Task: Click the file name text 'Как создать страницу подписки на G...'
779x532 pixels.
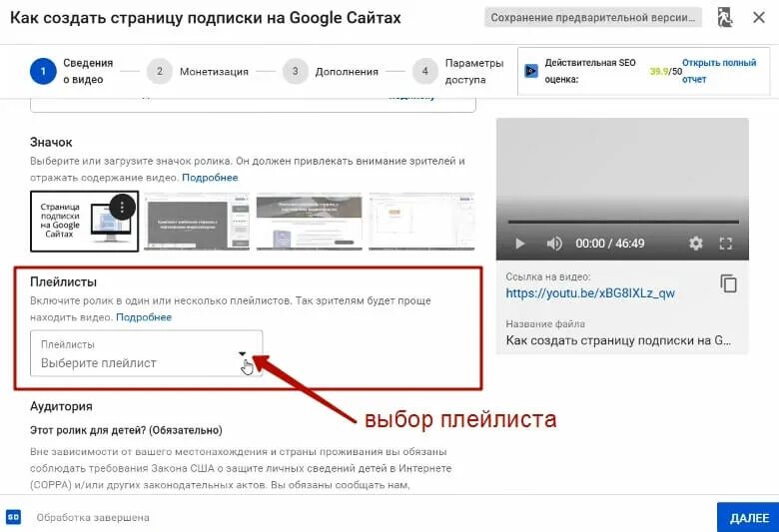Action: pyautogui.click(x=618, y=340)
